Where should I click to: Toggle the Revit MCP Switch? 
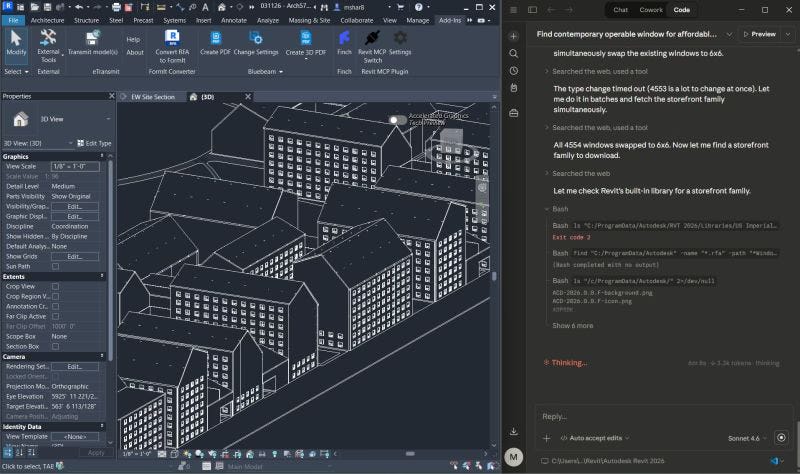point(372,46)
